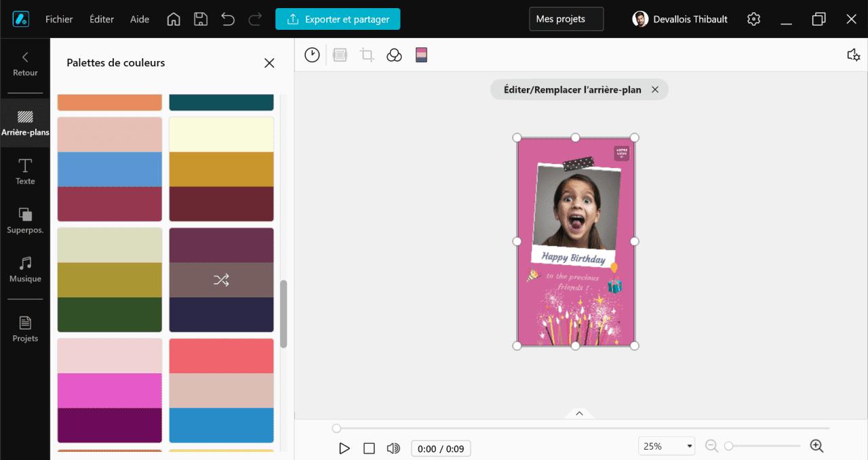Click the sound settings icon above canvas
Screen dimensions: 868x460
coord(853,55)
